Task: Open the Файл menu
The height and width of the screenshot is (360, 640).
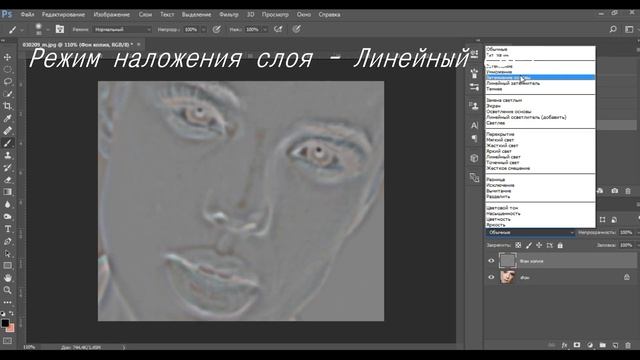Action: pyautogui.click(x=27, y=14)
